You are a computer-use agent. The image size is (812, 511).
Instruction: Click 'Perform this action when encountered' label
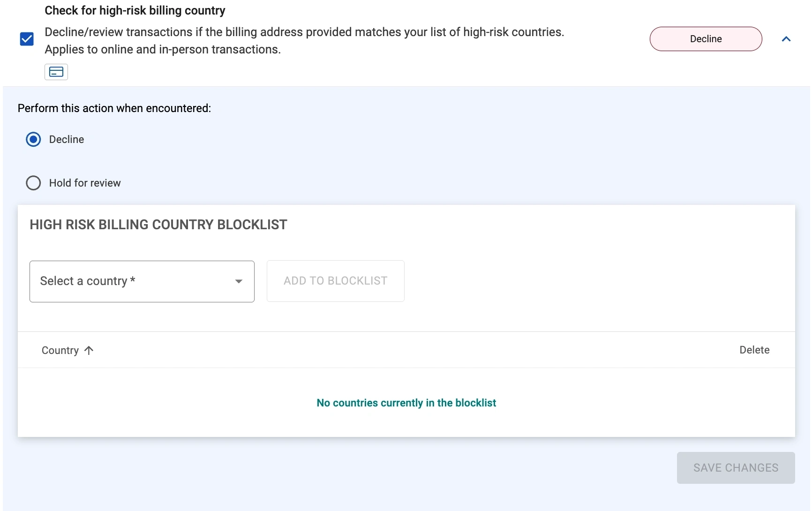(x=114, y=108)
